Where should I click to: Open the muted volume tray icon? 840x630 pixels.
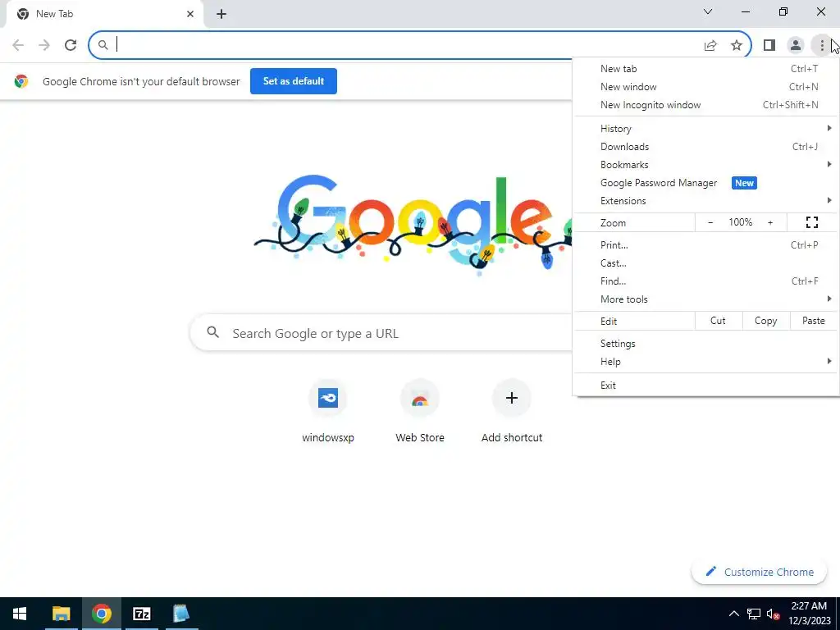(773, 614)
